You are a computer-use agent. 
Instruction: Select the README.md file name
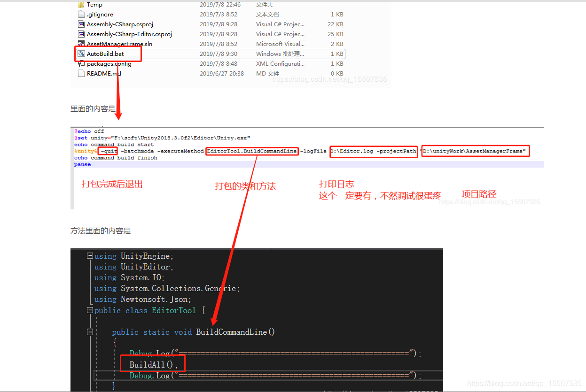(x=104, y=74)
